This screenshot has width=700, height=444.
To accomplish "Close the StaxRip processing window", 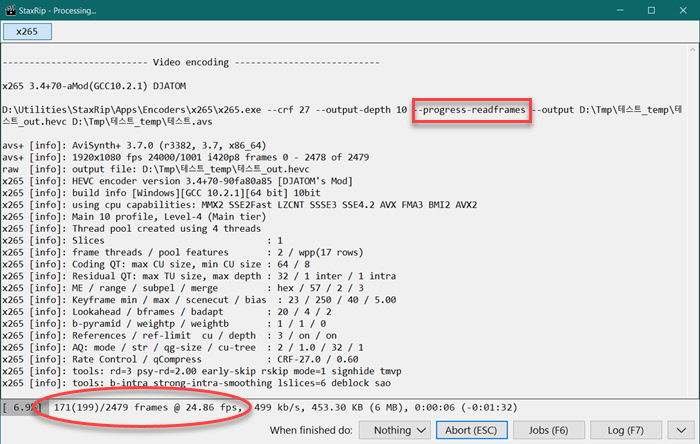I will pyautogui.click(x=683, y=10).
